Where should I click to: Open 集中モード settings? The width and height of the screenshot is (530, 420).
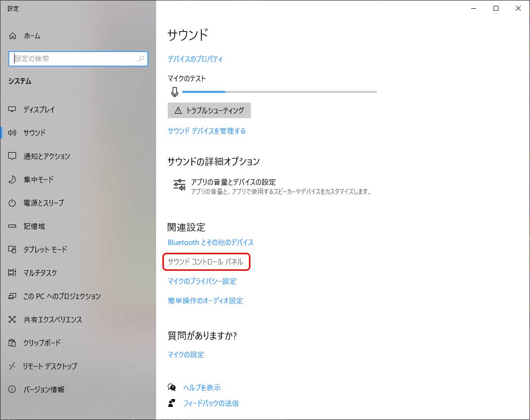click(x=38, y=179)
